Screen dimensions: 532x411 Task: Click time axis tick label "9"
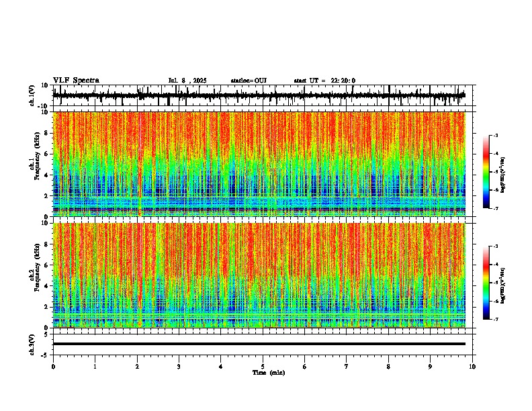pos(430,367)
